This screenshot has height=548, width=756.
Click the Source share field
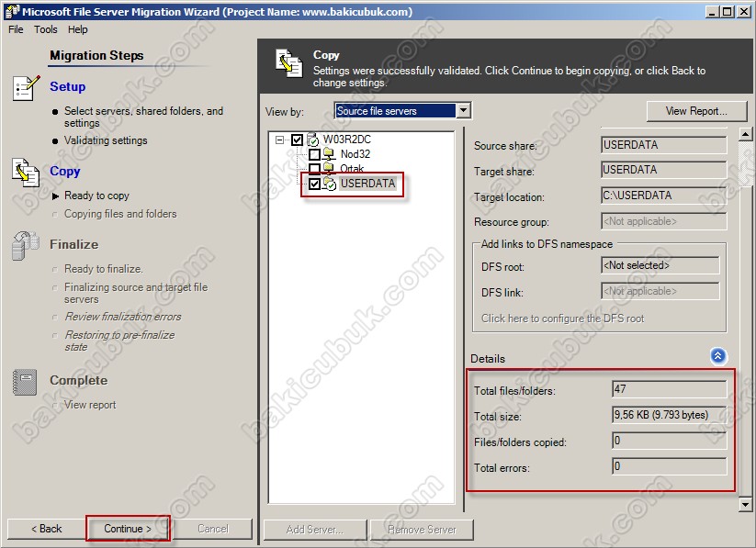(x=663, y=145)
